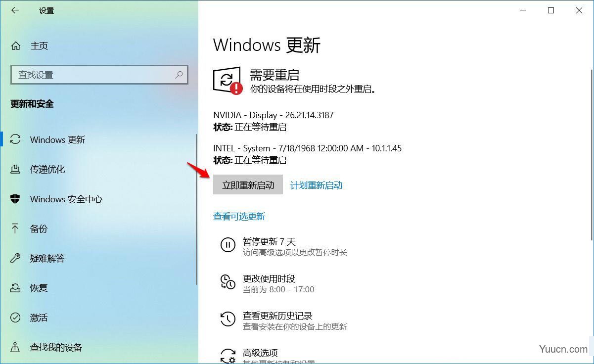Focus the 查找设置 search field

(99, 75)
